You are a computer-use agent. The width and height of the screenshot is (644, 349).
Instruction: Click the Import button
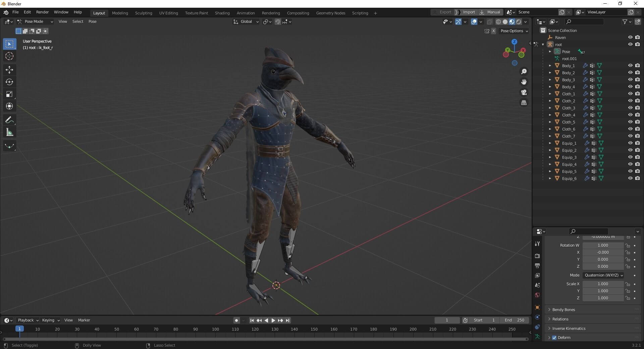[469, 12]
